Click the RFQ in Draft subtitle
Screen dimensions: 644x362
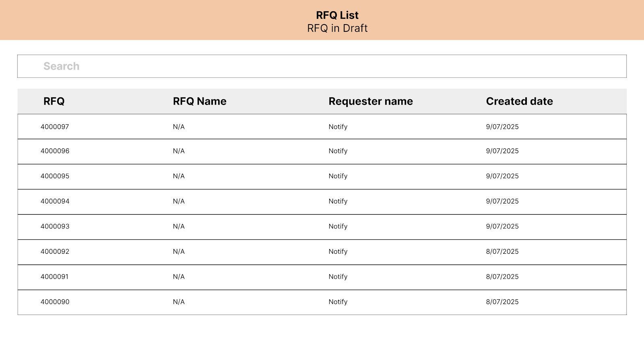click(x=337, y=28)
